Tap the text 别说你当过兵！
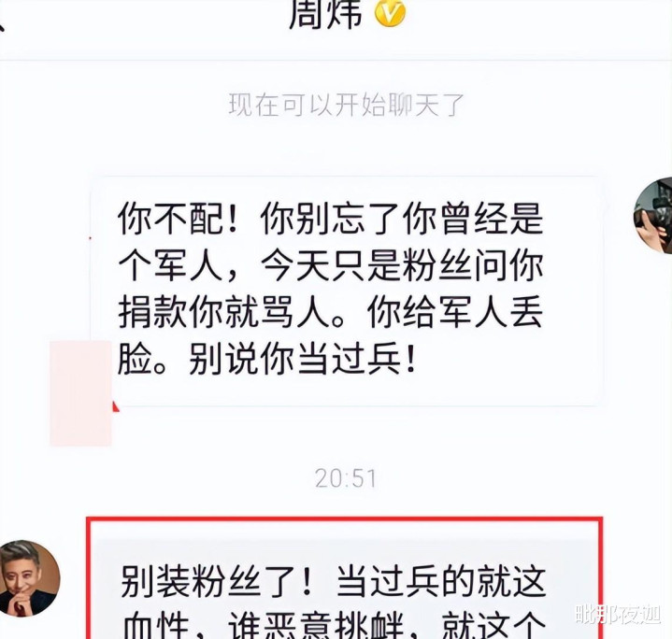Screen dimensions: 672x639 (x=303, y=360)
